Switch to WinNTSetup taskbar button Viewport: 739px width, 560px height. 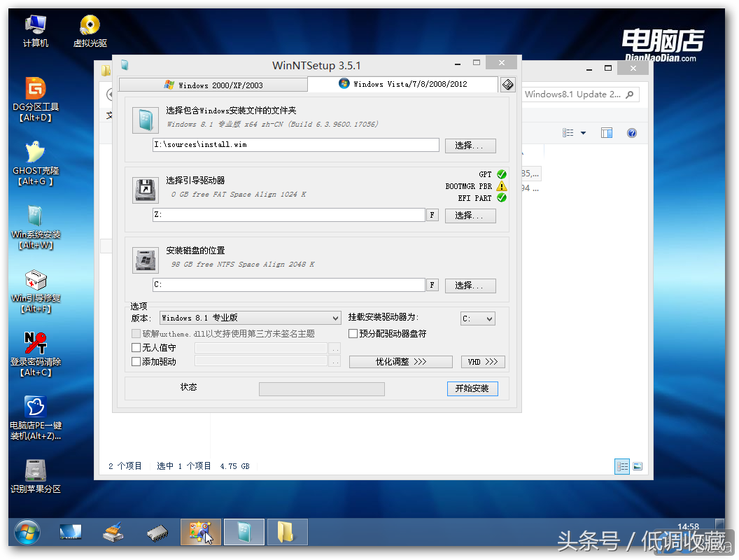coord(244,532)
